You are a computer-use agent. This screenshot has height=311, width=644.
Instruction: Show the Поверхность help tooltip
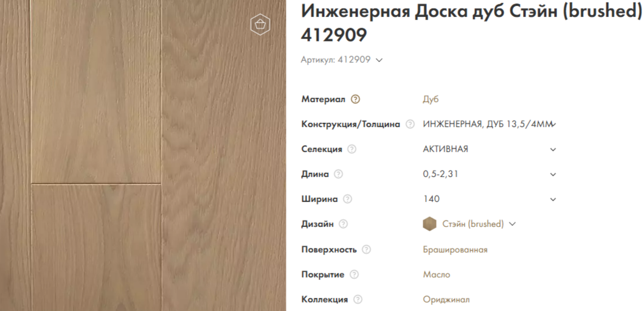[x=366, y=250]
